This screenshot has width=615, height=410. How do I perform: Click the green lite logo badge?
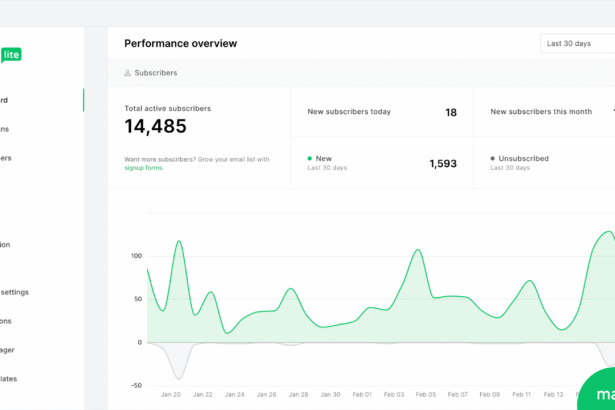[11, 55]
